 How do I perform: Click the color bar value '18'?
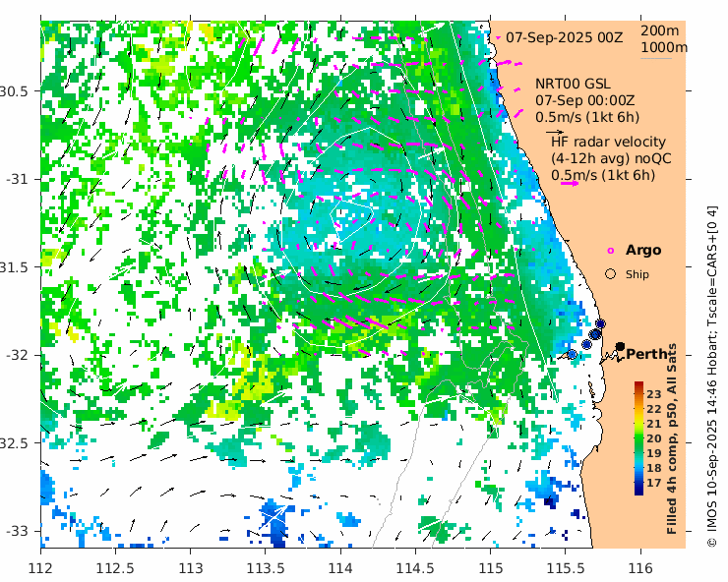click(x=653, y=468)
